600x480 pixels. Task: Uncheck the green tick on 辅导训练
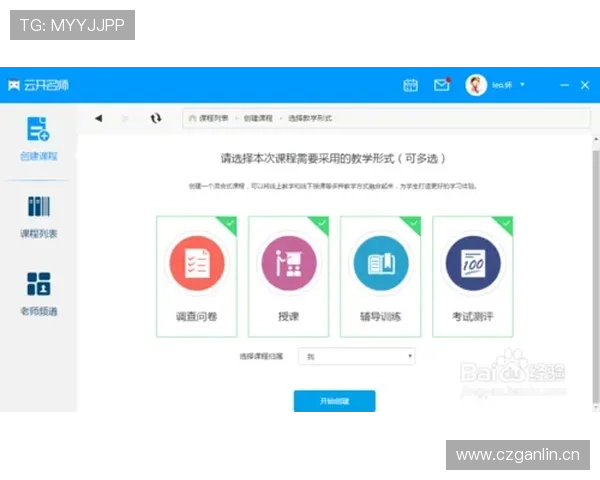pos(414,224)
